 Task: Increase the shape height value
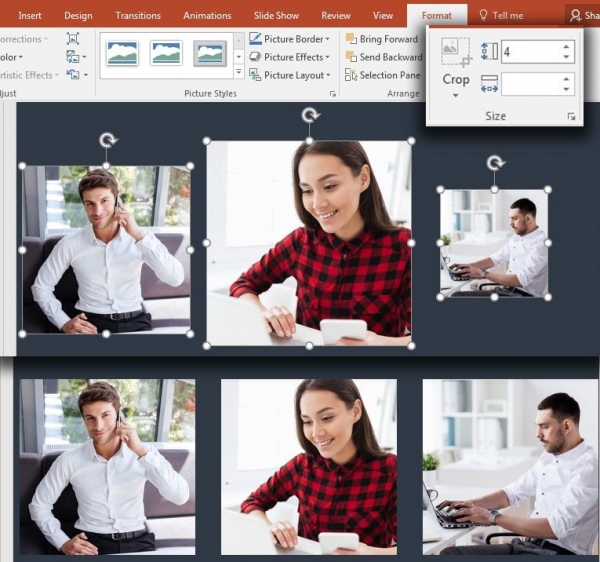567,46
